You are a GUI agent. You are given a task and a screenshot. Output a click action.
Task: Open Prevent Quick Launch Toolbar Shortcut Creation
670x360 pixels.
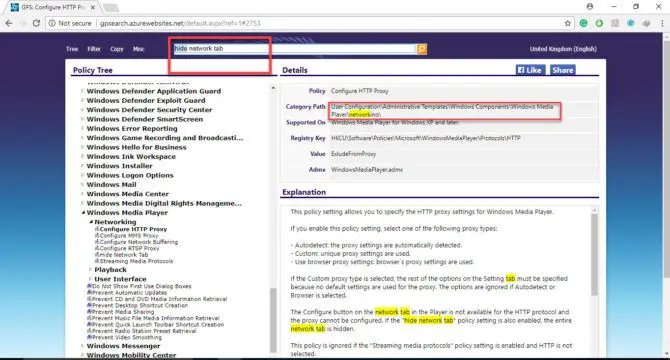point(158,325)
